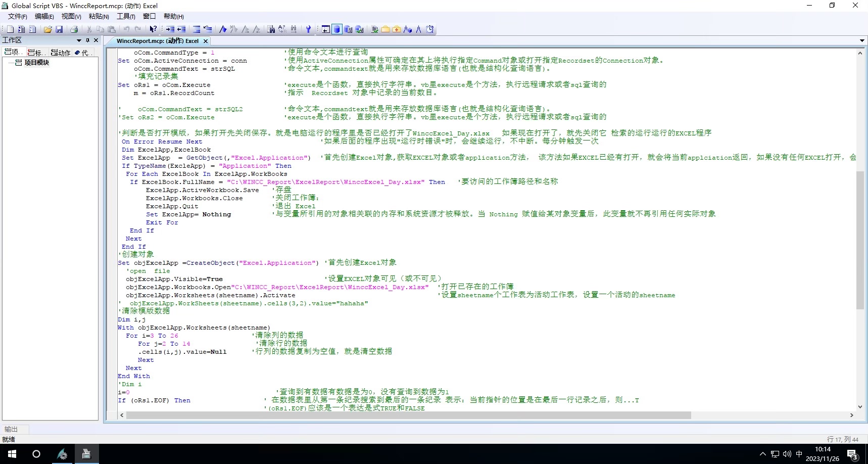Close the WinccReport.mcp Excel tab

[x=206, y=41]
